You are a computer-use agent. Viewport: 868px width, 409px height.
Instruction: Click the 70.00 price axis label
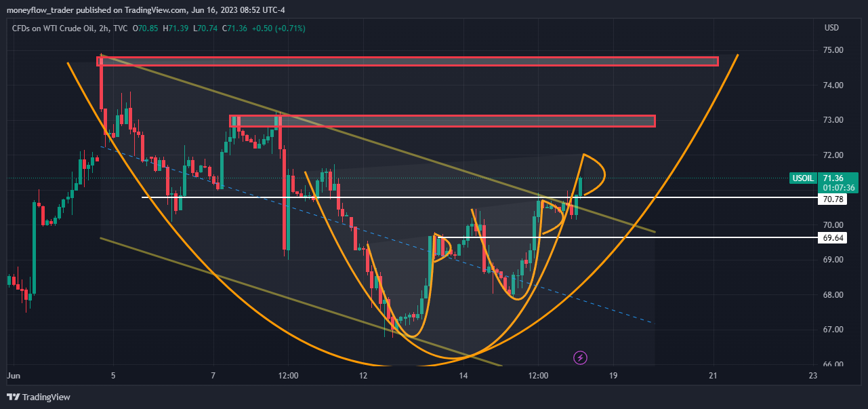[x=833, y=225]
